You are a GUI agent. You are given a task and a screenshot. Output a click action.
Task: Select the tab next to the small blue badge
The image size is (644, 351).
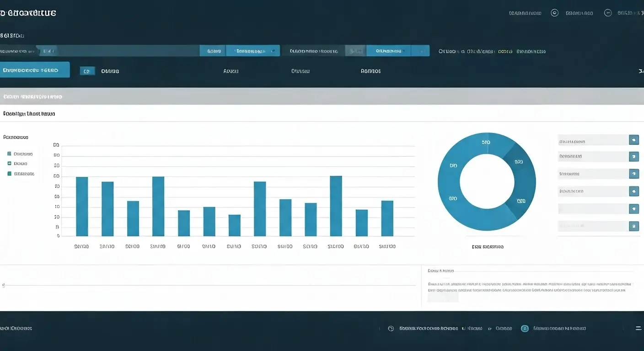pyautogui.click(x=110, y=71)
